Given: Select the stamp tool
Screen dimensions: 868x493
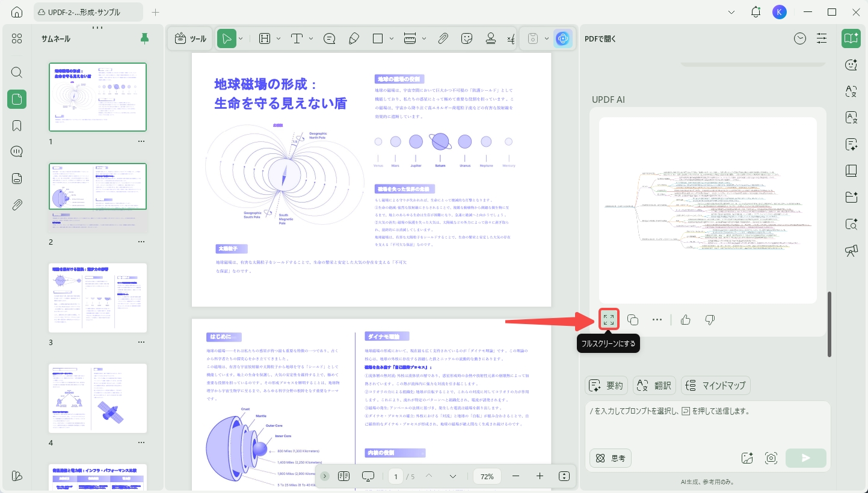Looking at the screenshot, I should pyautogui.click(x=491, y=38).
